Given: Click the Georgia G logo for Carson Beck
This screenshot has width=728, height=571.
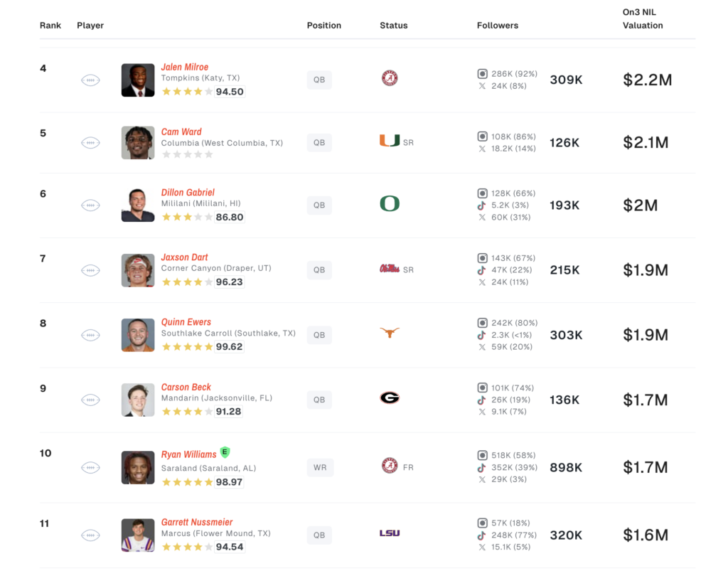Looking at the screenshot, I should [390, 397].
